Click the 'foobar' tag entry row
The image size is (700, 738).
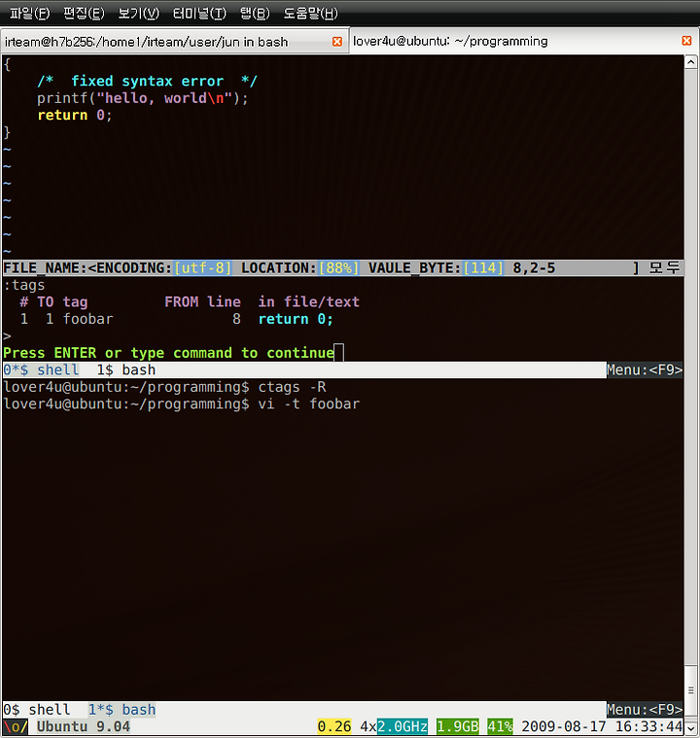[177, 319]
